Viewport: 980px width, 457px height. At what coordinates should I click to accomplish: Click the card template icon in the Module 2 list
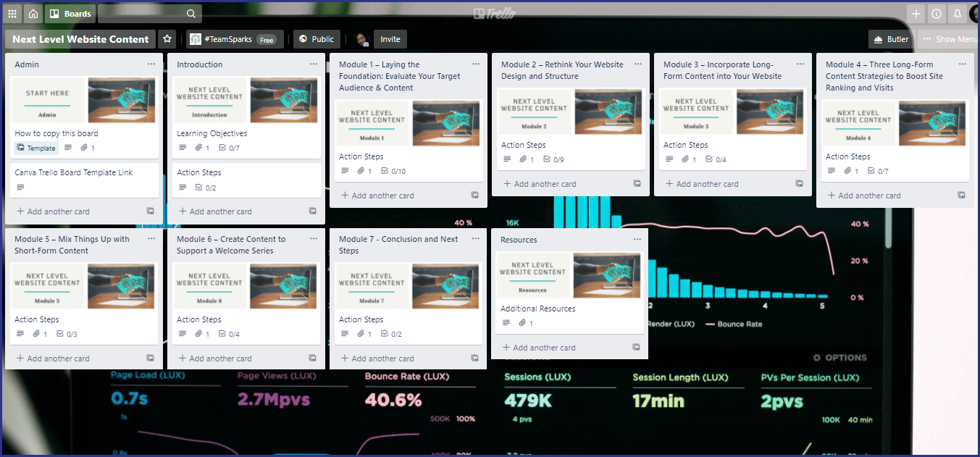(637, 184)
